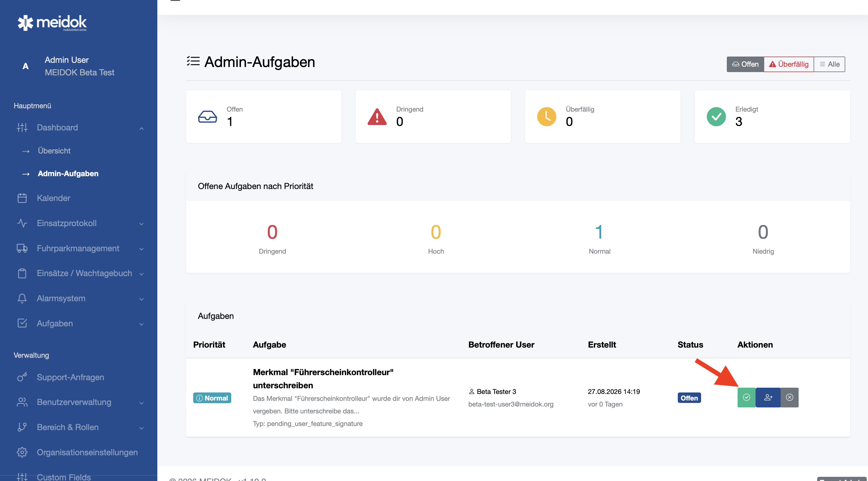Screen dimensions: 868x481
Task: Select Admin-Aufgaben in the sidebar
Action: pyautogui.click(x=68, y=173)
